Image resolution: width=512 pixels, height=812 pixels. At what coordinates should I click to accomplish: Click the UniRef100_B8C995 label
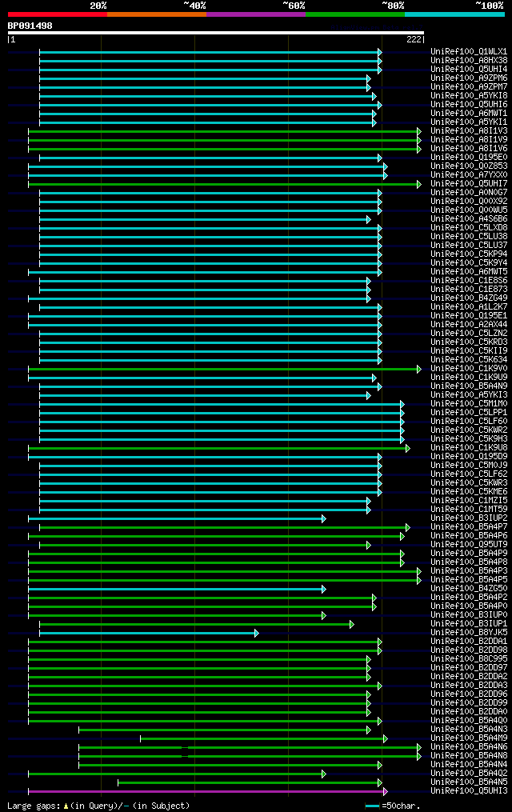coord(469,659)
